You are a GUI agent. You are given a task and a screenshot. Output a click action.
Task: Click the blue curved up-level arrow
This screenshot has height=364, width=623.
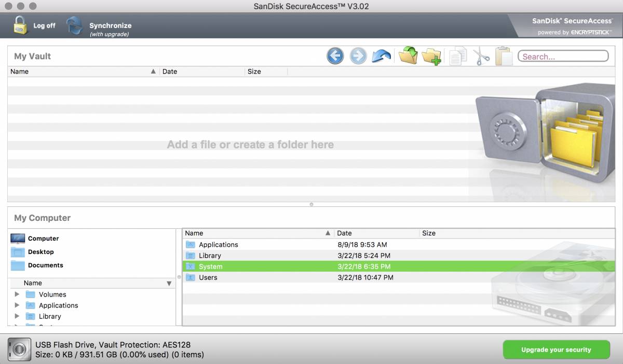pos(382,56)
